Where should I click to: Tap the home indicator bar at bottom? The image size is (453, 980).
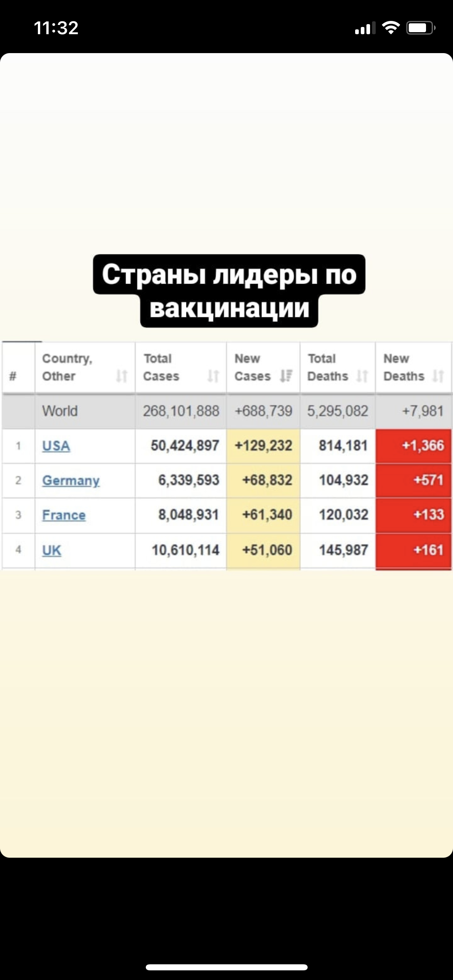[226, 967]
